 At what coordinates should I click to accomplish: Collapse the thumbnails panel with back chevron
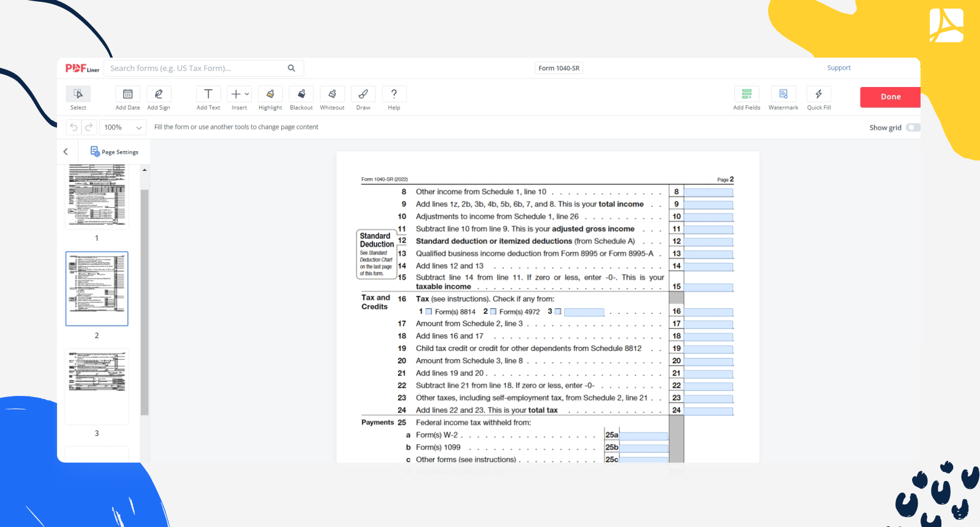(x=66, y=151)
